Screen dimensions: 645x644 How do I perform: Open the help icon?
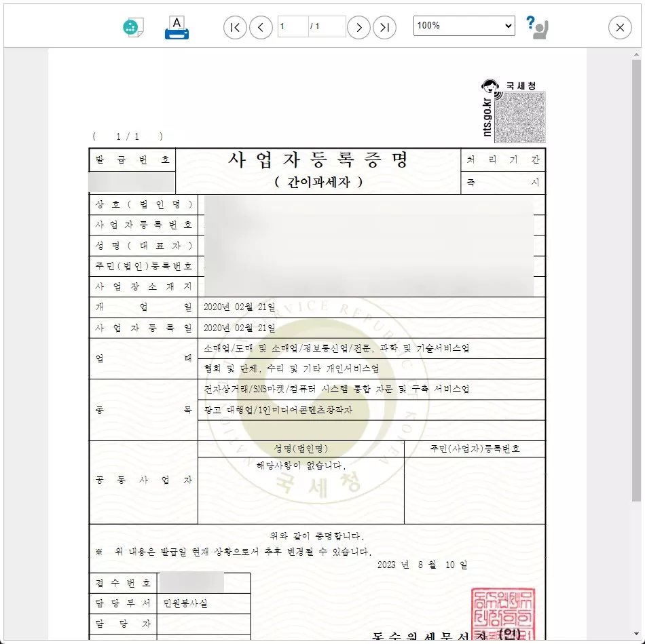537,27
